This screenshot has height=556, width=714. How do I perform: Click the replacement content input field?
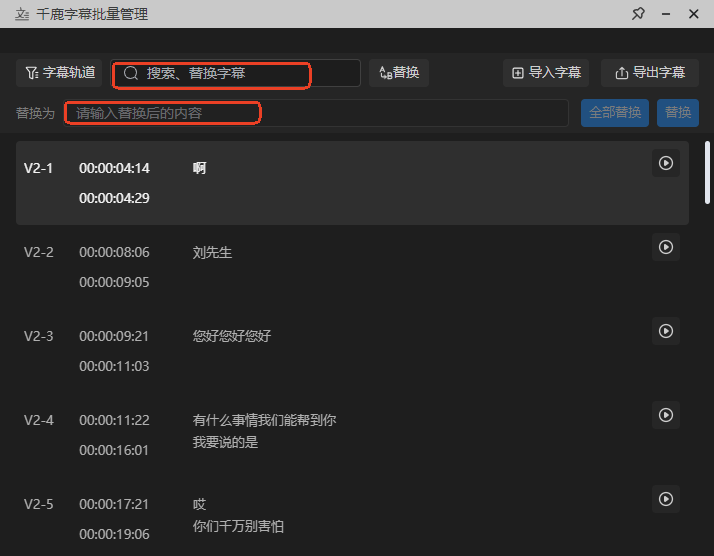(x=315, y=113)
